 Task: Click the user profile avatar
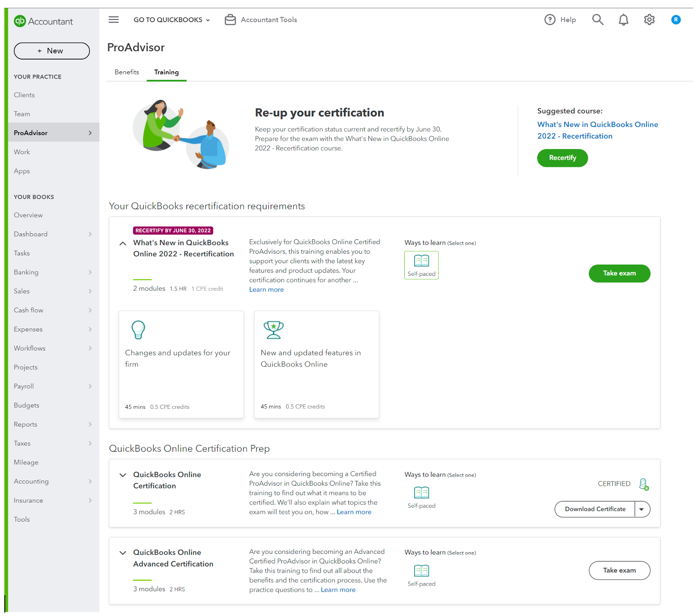point(676,20)
